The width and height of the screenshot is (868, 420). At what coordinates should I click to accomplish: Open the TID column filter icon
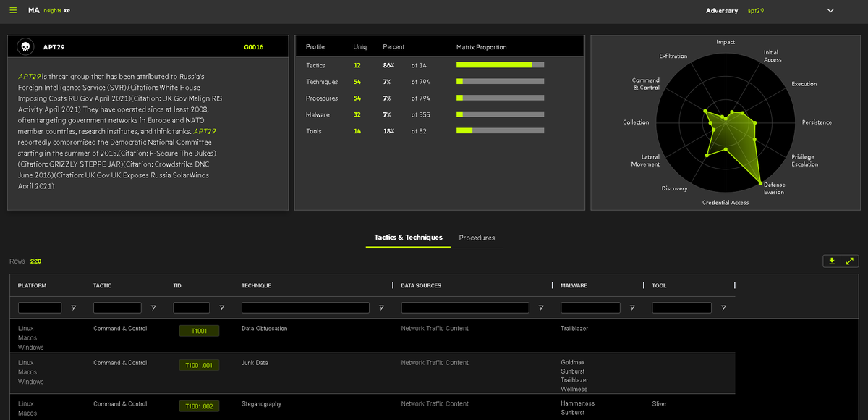(222, 308)
